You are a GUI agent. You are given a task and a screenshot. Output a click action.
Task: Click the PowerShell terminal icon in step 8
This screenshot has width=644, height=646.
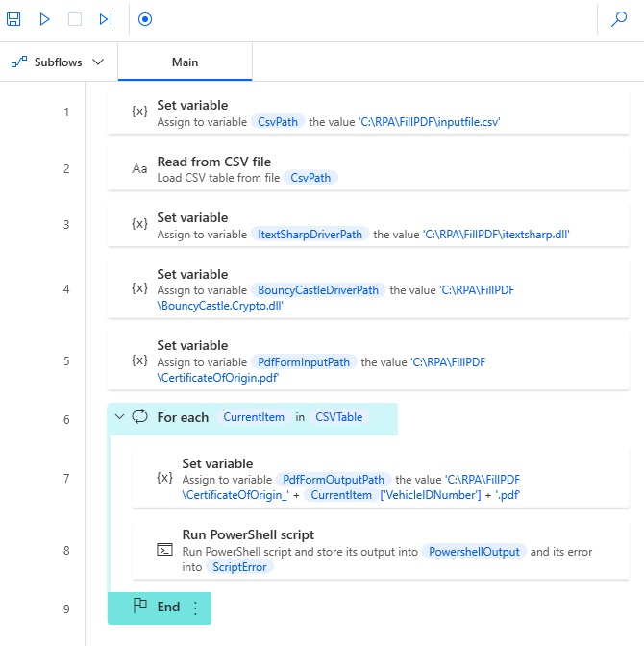tap(164, 550)
